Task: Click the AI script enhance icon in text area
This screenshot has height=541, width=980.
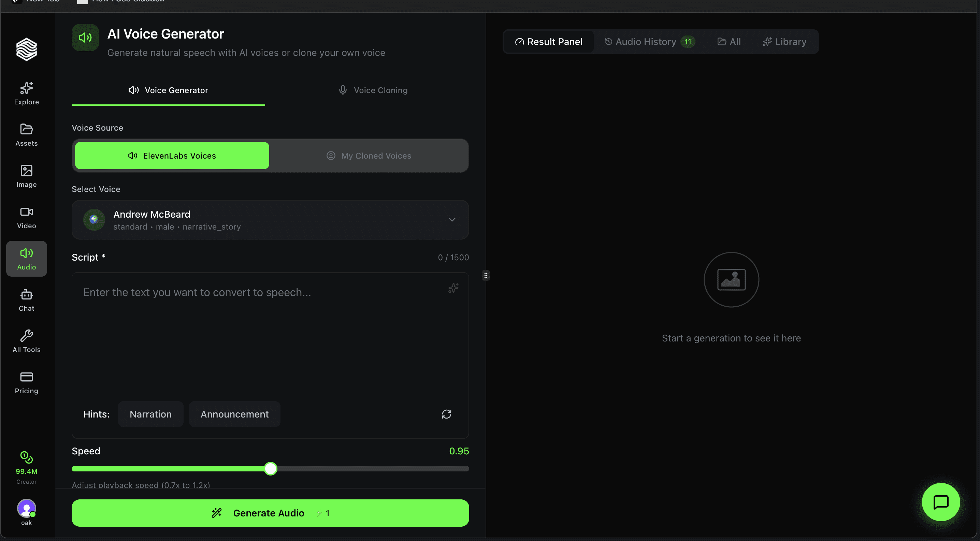Action: (x=453, y=288)
